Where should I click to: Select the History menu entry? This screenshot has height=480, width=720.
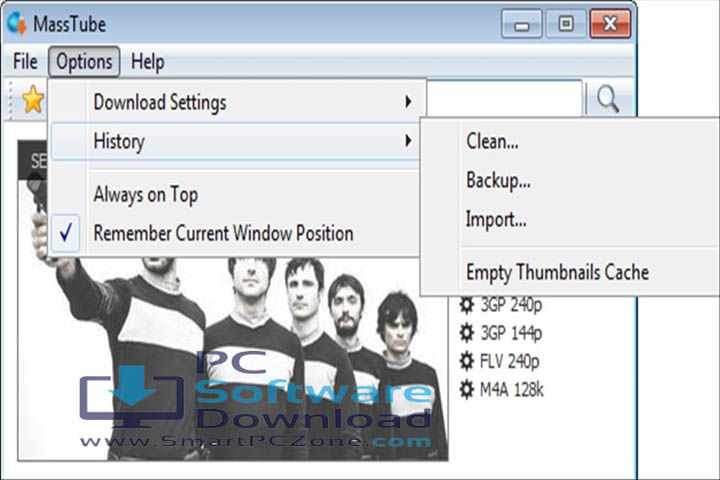coord(235,141)
